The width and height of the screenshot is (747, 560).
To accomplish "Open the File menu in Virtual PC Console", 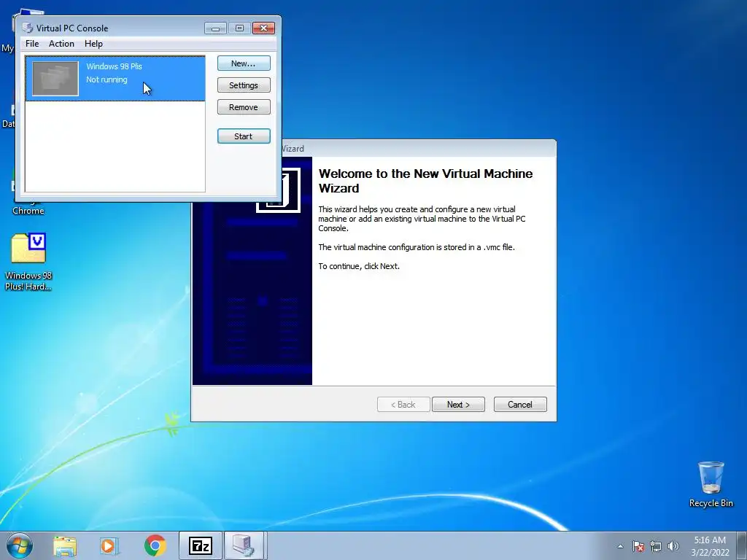I will coord(32,43).
